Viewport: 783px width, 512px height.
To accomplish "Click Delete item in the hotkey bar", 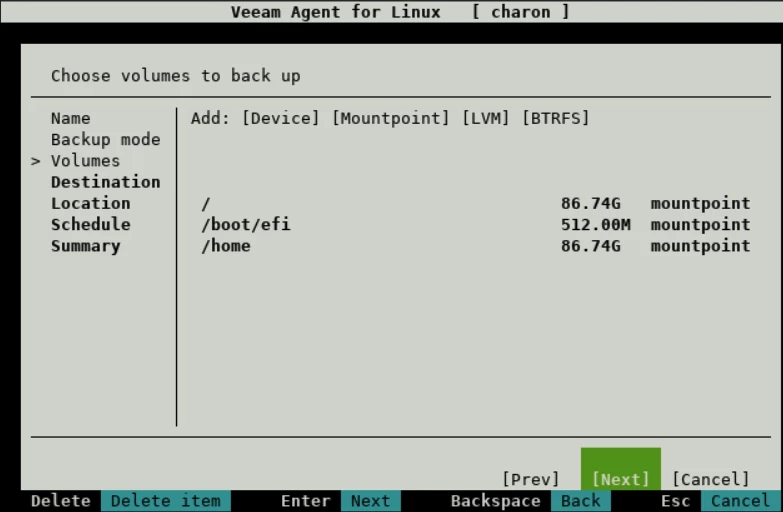I will coord(166,501).
